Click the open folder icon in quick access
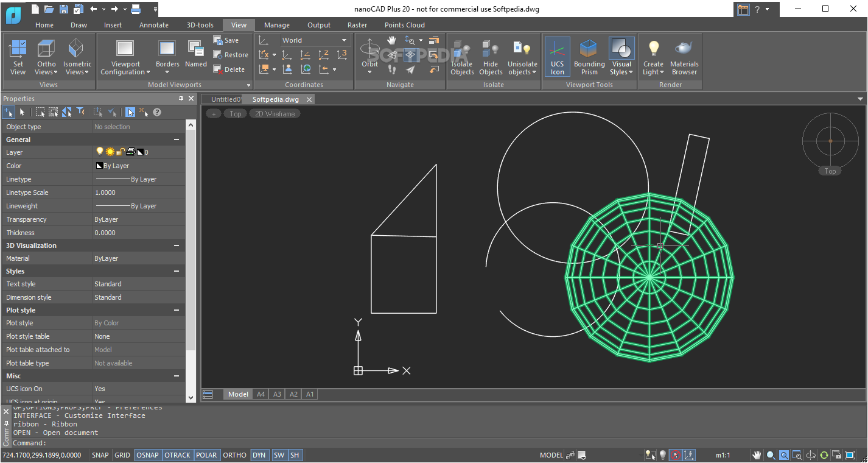This screenshot has width=868, height=463. coord(49,9)
